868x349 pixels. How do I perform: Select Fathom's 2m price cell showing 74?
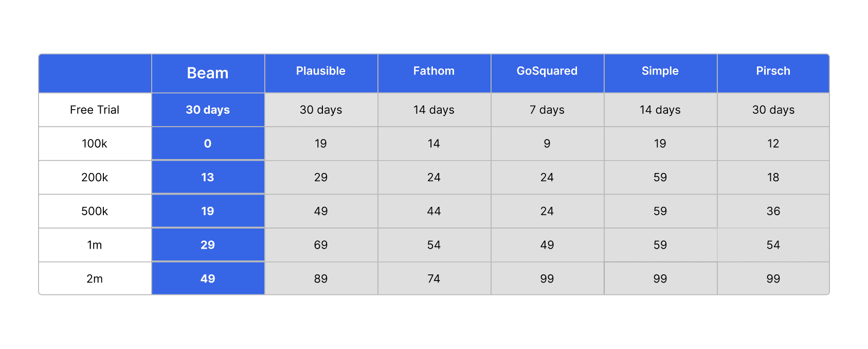click(434, 278)
